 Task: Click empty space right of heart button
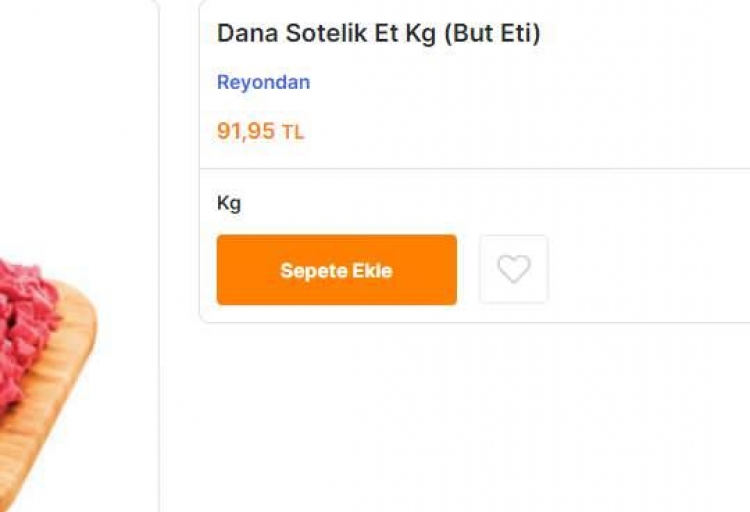click(x=650, y=269)
